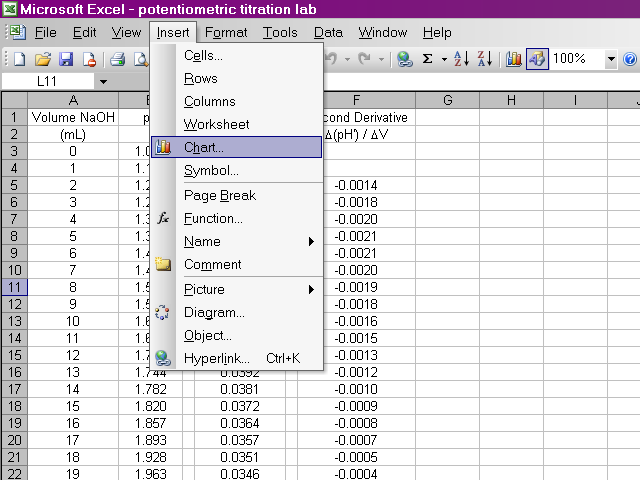Click cell with value 1.782

coord(151,389)
